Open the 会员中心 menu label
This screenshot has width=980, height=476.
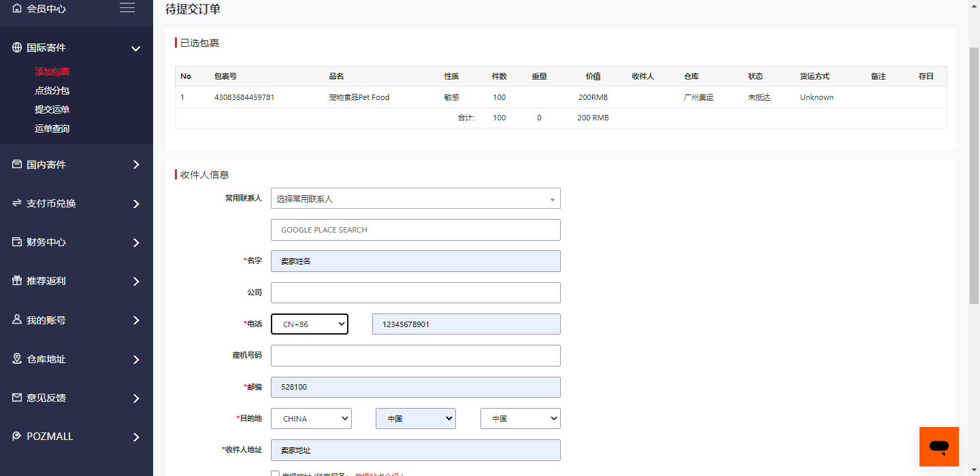(x=46, y=9)
